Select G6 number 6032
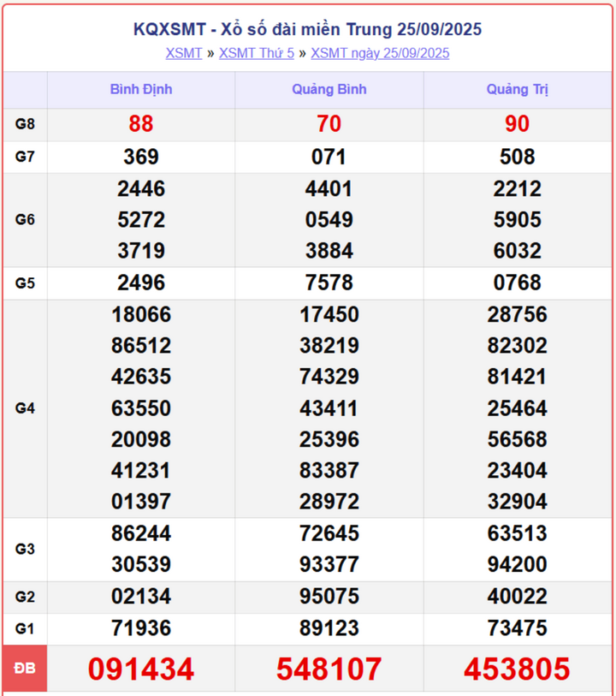 (517, 251)
